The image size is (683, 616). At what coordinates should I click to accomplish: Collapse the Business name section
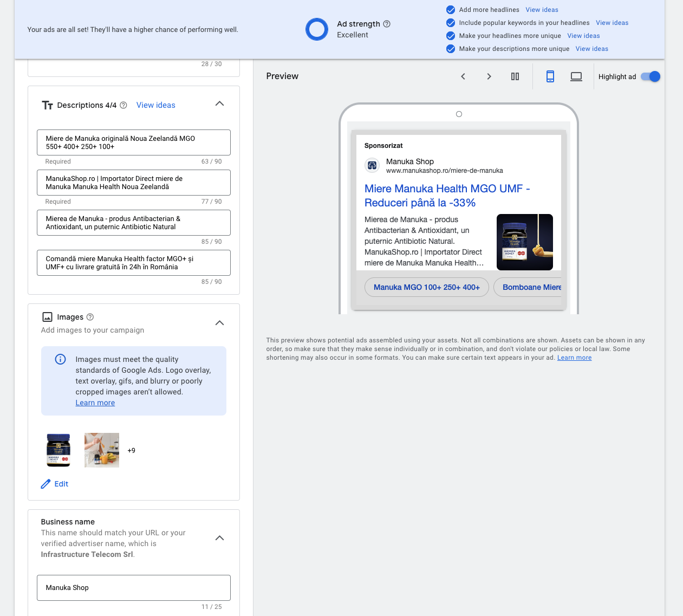[x=219, y=538]
